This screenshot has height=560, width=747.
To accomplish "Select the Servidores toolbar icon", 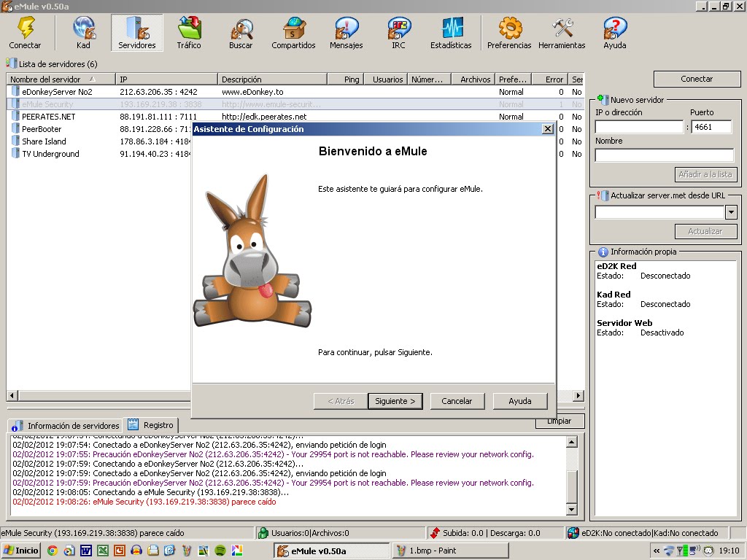I will coord(136,32).
